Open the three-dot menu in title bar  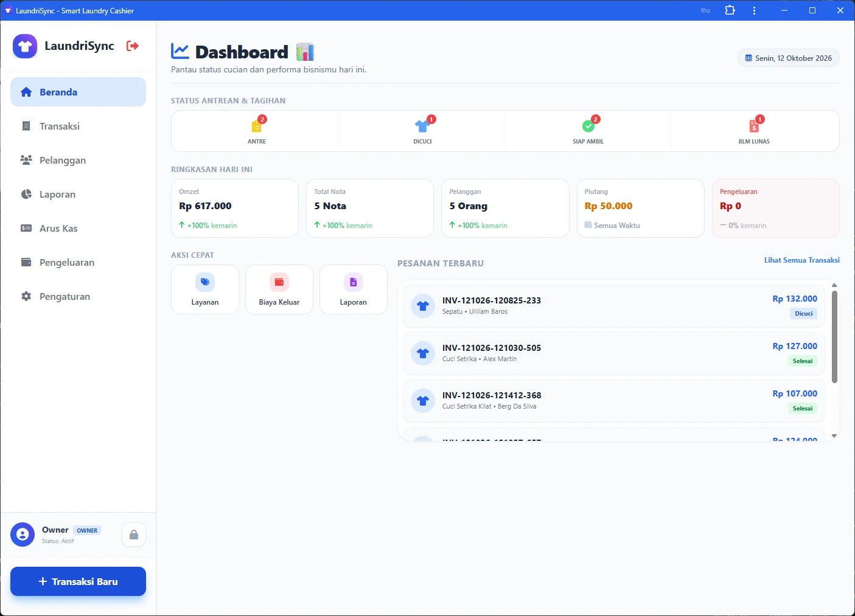(754, 10)
